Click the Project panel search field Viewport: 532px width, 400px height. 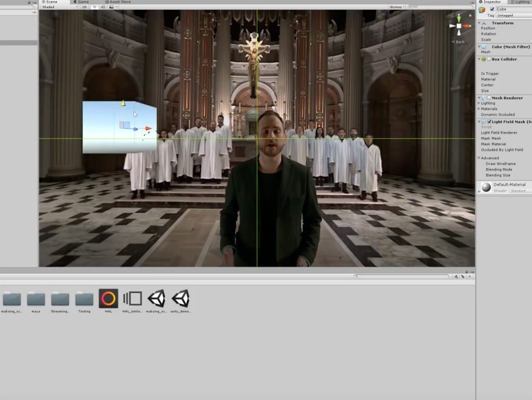[402, 276]
